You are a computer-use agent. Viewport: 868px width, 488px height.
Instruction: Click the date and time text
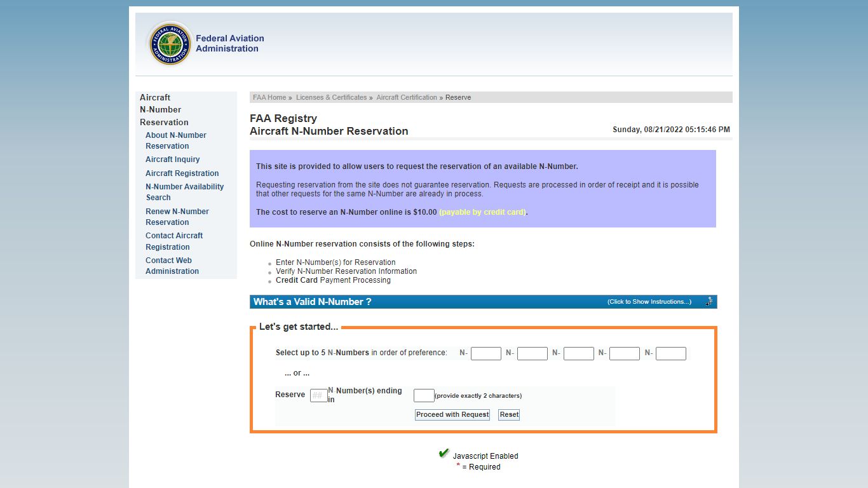671,130
